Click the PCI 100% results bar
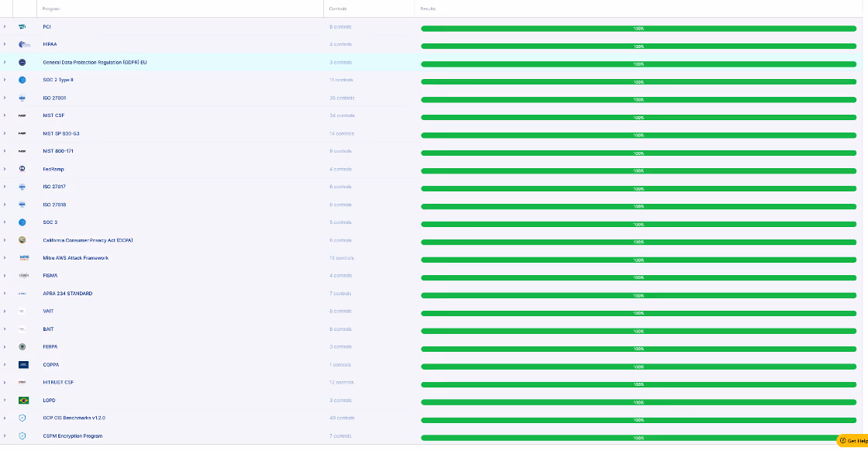 point(639,28)
